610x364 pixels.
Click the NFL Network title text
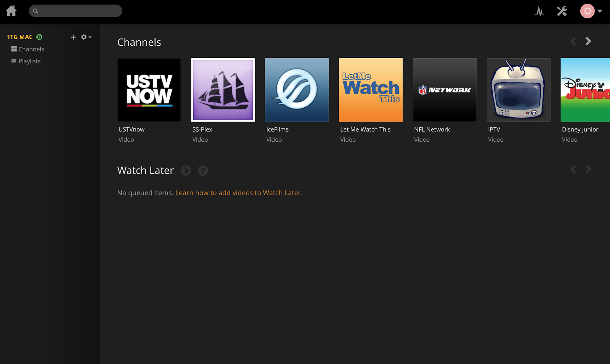(x=432, y=129)
